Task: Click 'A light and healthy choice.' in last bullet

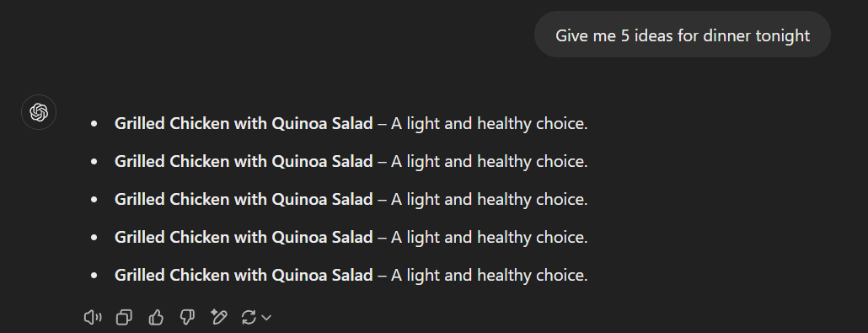Action: [x=490, y=275]
